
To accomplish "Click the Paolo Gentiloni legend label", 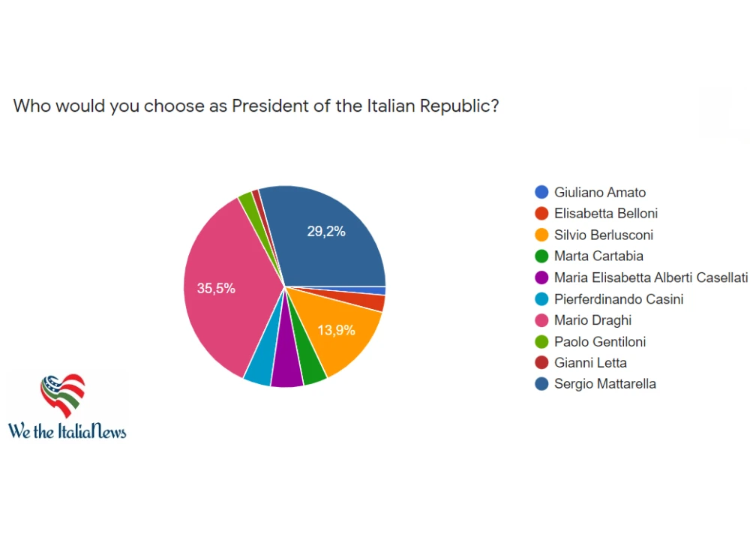I will 599,342.
